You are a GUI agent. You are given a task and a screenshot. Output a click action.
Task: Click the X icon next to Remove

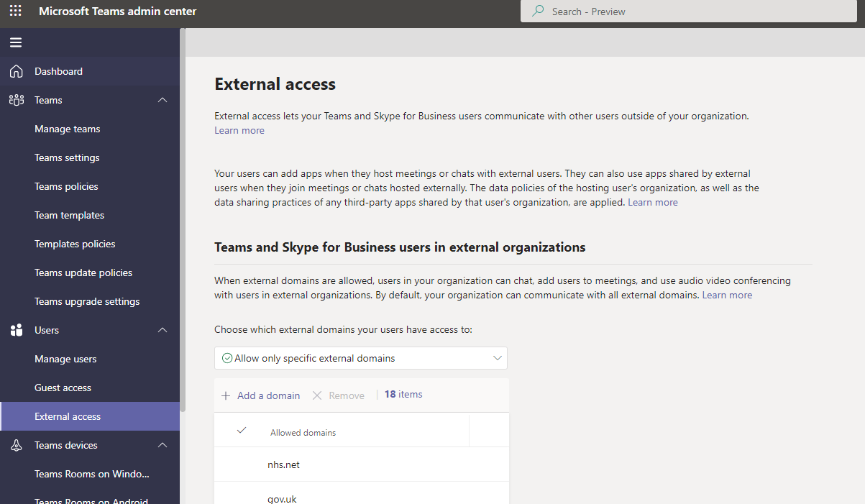tap(317, 395)
